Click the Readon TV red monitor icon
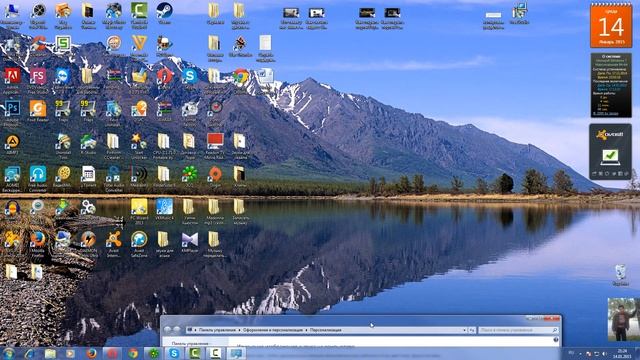 pyautogui.click(x=215, y=146)
